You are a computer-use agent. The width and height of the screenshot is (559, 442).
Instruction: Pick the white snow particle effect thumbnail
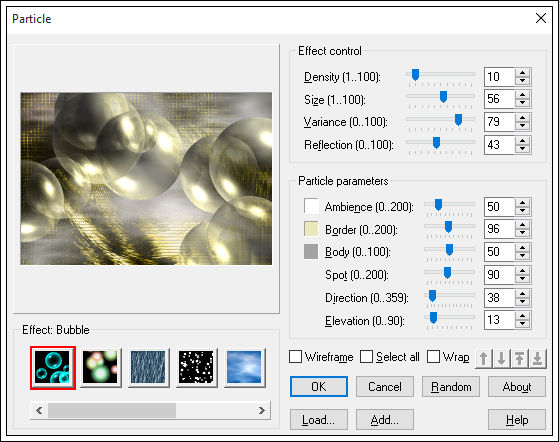pos(196,368)
